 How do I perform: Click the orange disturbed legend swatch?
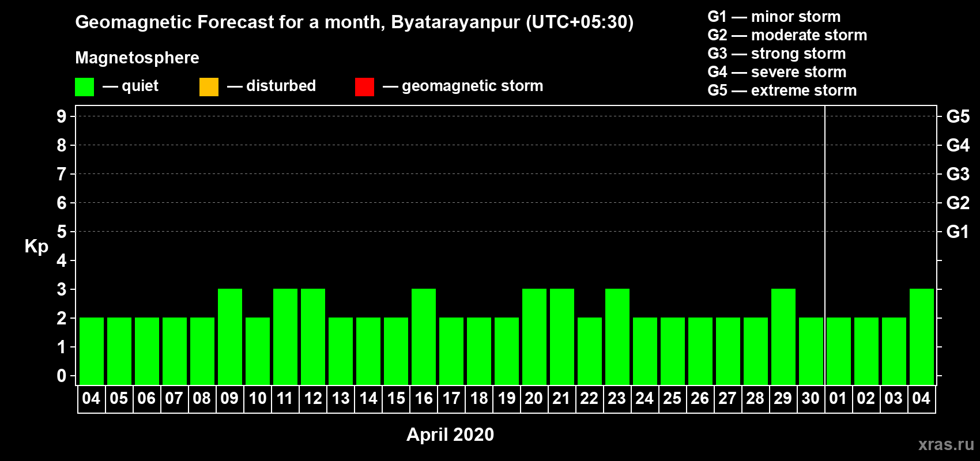click(x=209, y=87)
